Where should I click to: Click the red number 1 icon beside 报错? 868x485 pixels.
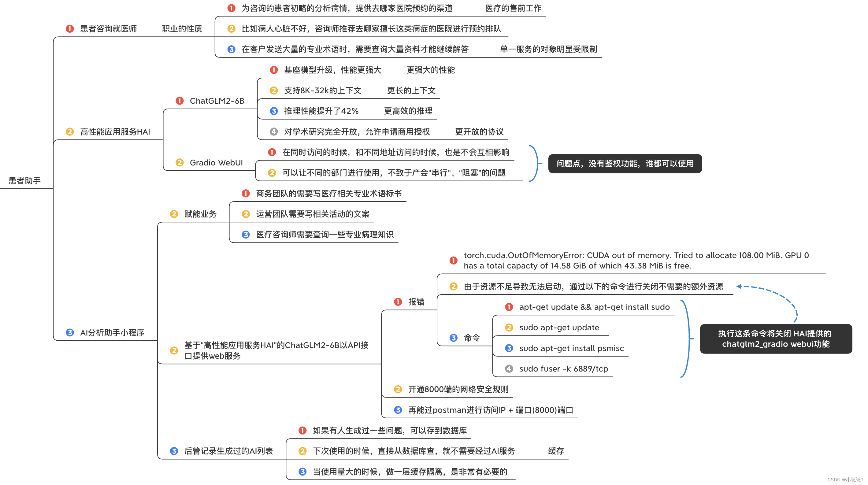click(x=398, y=302)
